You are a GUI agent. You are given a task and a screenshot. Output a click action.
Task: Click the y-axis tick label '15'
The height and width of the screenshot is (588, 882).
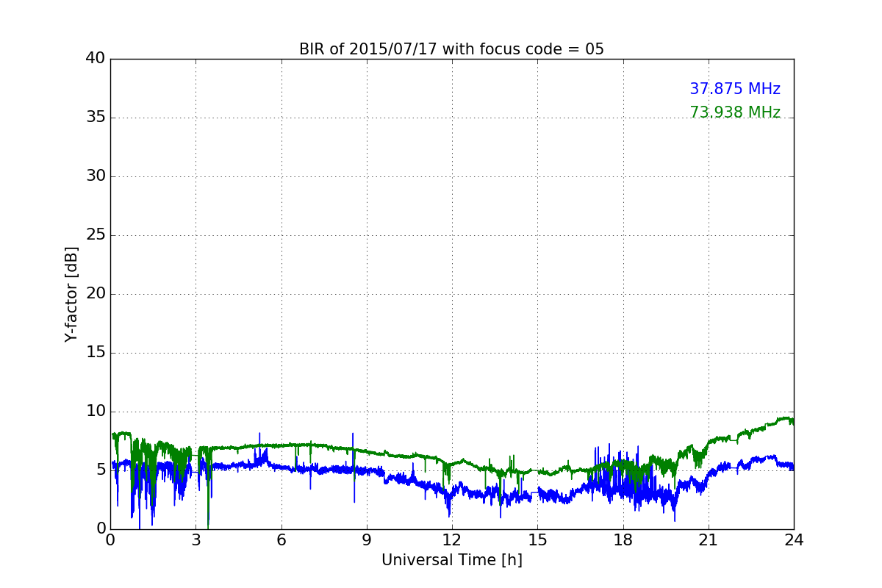click(x=96, y=352)
